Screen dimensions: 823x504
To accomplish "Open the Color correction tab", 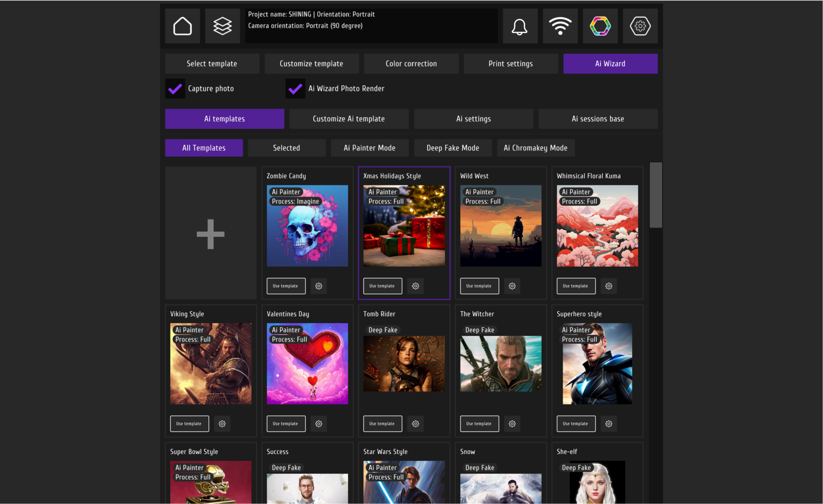I will (x=411, y=64).
